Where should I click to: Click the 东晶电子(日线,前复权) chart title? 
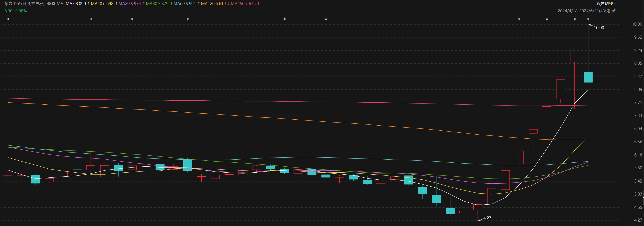pos(25,4)
